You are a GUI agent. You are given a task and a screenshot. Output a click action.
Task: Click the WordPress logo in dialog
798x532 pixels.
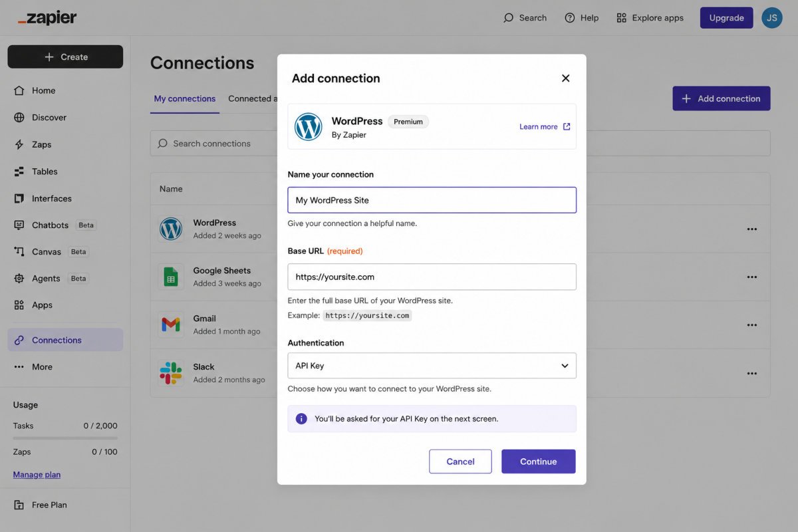click(x=308, y=126)
